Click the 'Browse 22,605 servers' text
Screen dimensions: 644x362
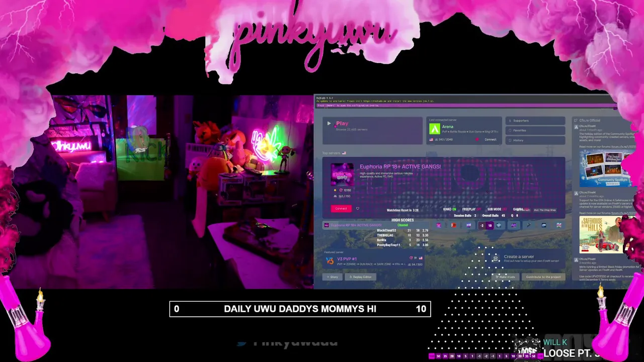pos(351,130)
